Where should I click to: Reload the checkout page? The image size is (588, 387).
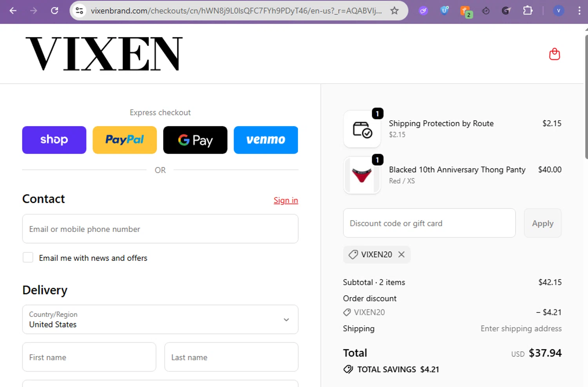click(x=54, y=11)
